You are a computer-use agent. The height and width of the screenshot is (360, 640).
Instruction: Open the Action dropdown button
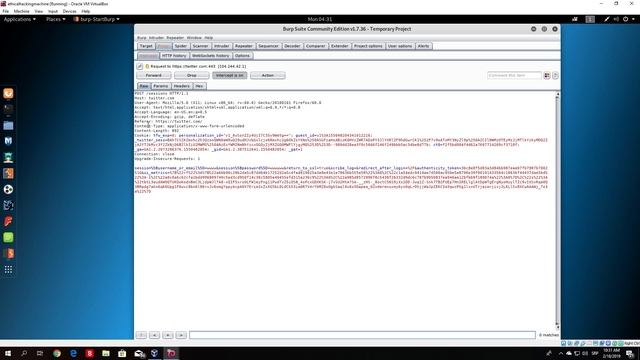click(268, 76)
